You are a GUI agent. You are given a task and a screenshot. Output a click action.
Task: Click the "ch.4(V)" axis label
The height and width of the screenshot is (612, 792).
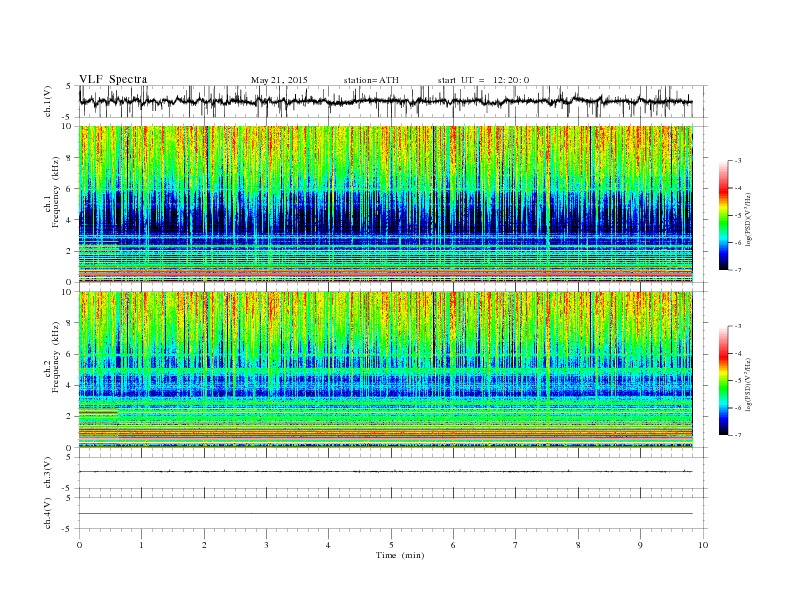tap(48, 514)
